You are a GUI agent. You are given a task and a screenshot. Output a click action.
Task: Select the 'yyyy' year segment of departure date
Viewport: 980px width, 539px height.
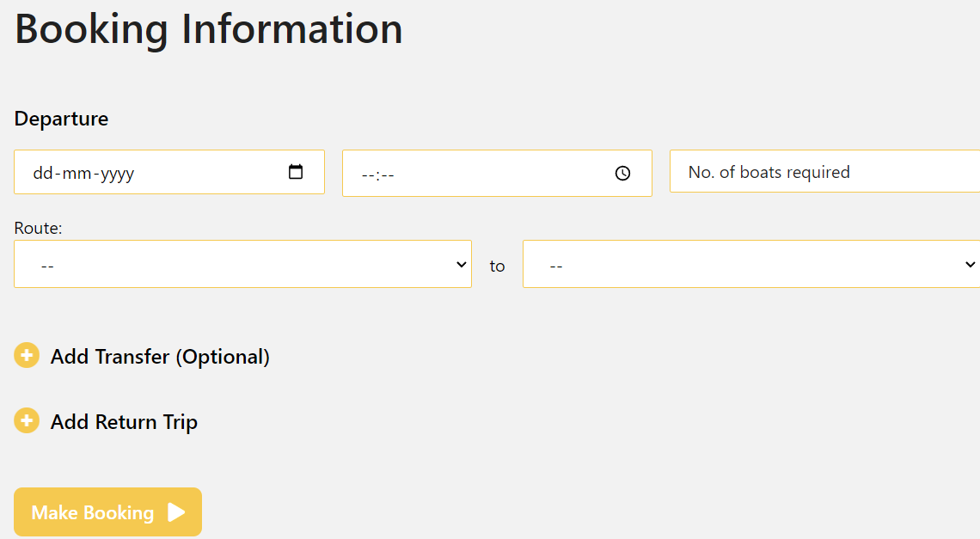point(117,174)
